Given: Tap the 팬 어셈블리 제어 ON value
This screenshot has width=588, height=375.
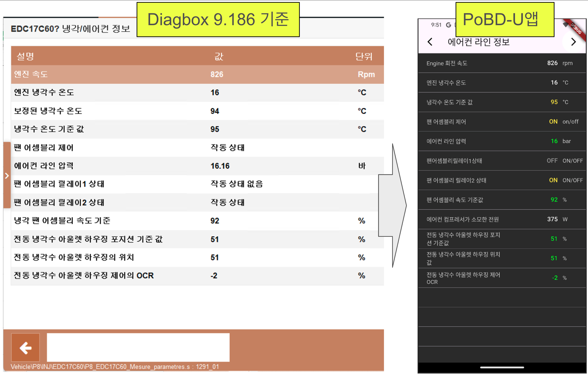Looking at the screenshot, I should 553,121.
